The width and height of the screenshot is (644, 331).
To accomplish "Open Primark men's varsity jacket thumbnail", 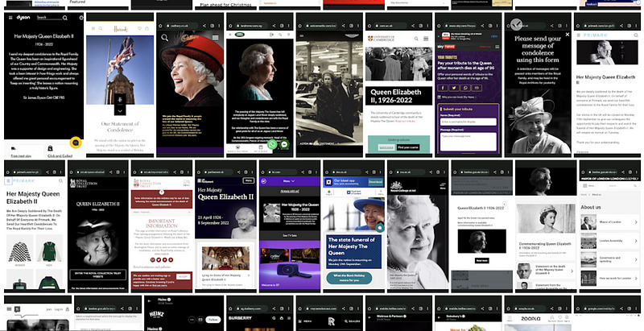I will (49, 250).
